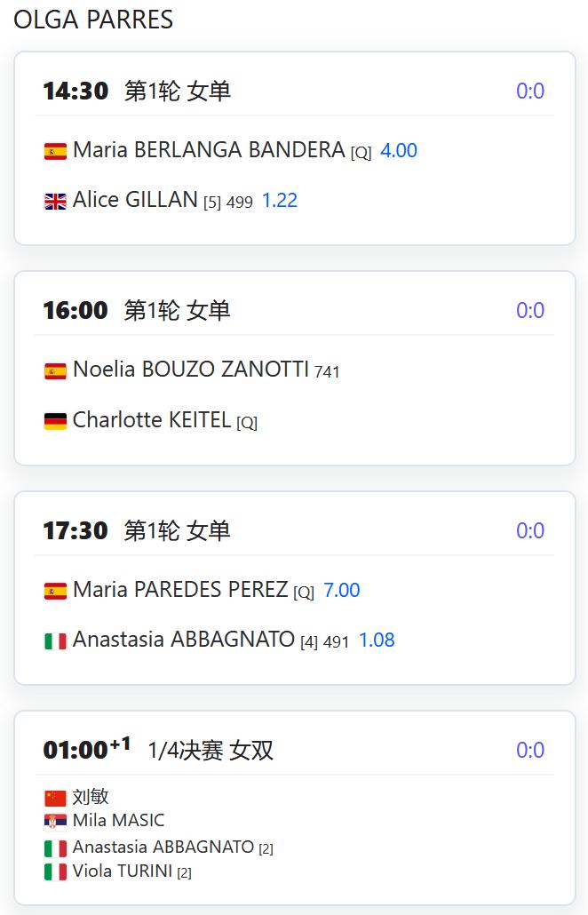Open player Noelia BOUZO ZANOTTI
Viewport: 588px width, 915px height.
(191, 370)
